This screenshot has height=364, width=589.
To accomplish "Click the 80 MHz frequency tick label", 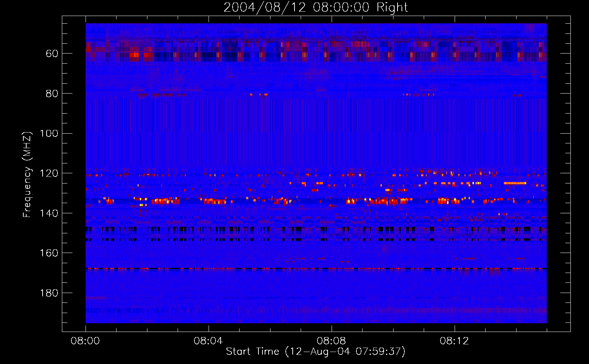I will 52,94.
